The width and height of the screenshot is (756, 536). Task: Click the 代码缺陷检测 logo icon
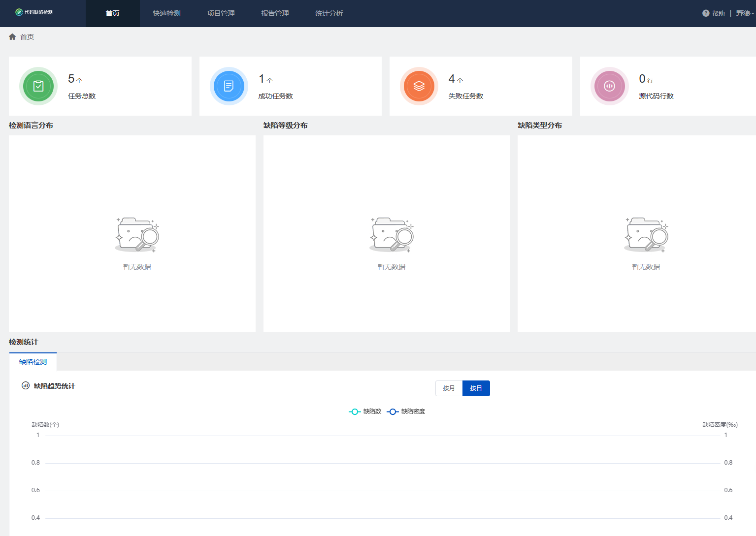coord(19,12)
